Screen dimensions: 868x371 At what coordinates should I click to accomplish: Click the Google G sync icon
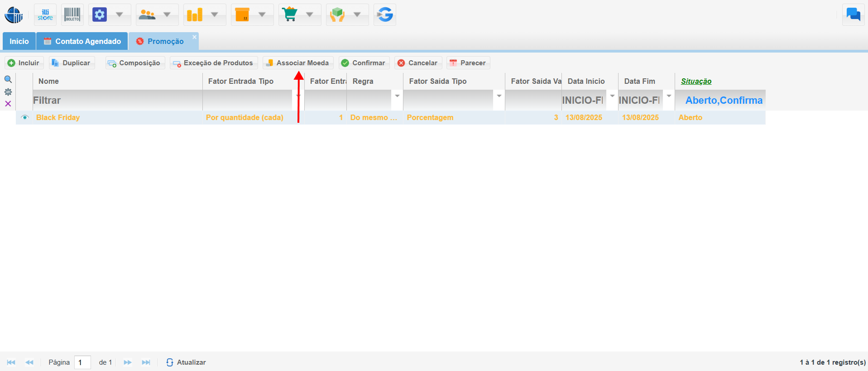point(385,15)
